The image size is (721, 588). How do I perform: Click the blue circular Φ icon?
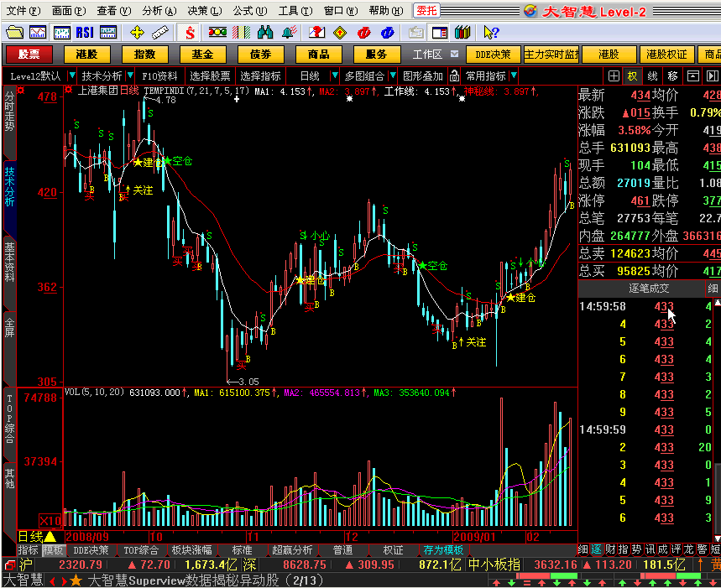coord(388,33)
